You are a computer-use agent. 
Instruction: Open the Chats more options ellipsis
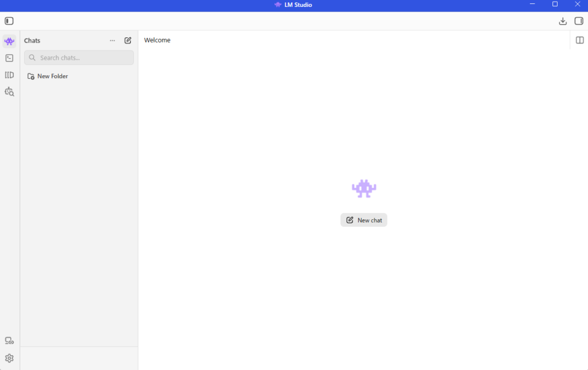click(112, 41)
